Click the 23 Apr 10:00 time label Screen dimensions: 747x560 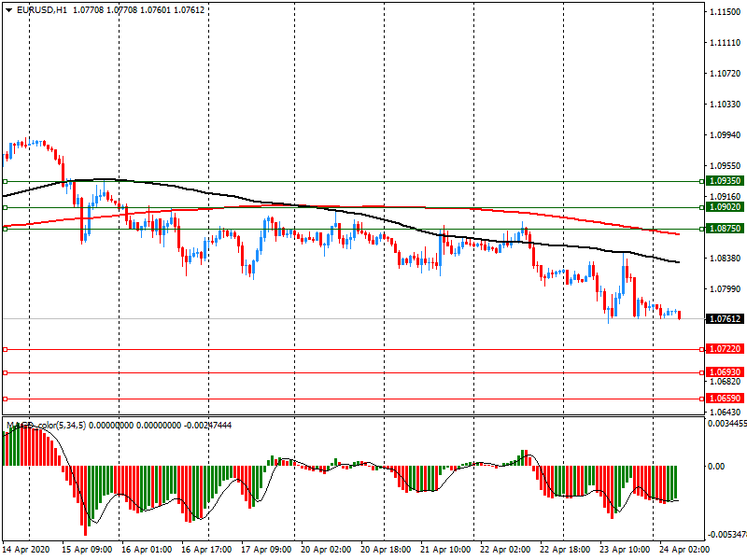click(625, 550)
